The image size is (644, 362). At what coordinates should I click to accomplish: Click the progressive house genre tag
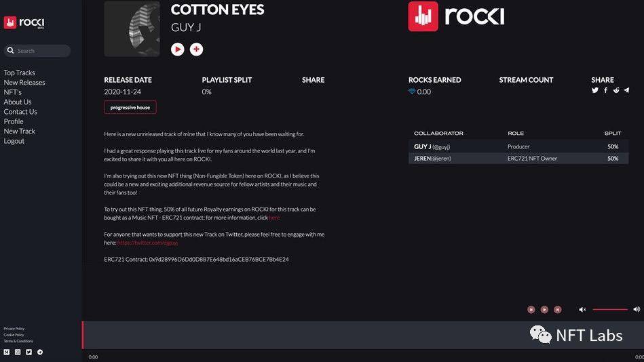click(x=130, y=107)
